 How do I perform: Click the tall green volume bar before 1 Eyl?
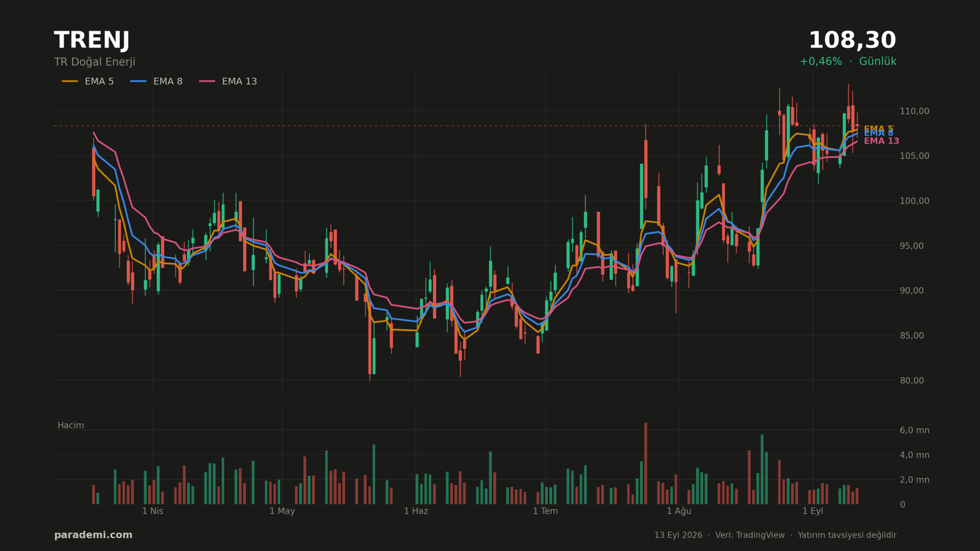762,470
